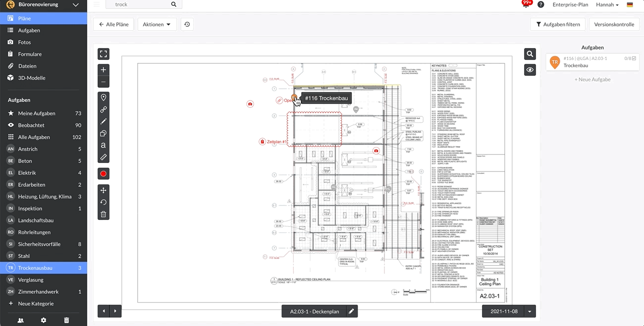Click the orange #116 pin on plan
This screenshot has width=644, height=326.
point(294,98)
